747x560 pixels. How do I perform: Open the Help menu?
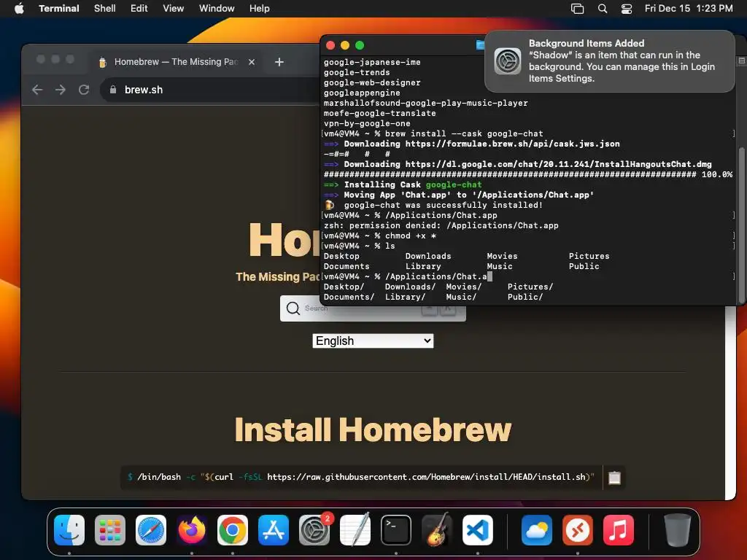click(x=260, y=8)
